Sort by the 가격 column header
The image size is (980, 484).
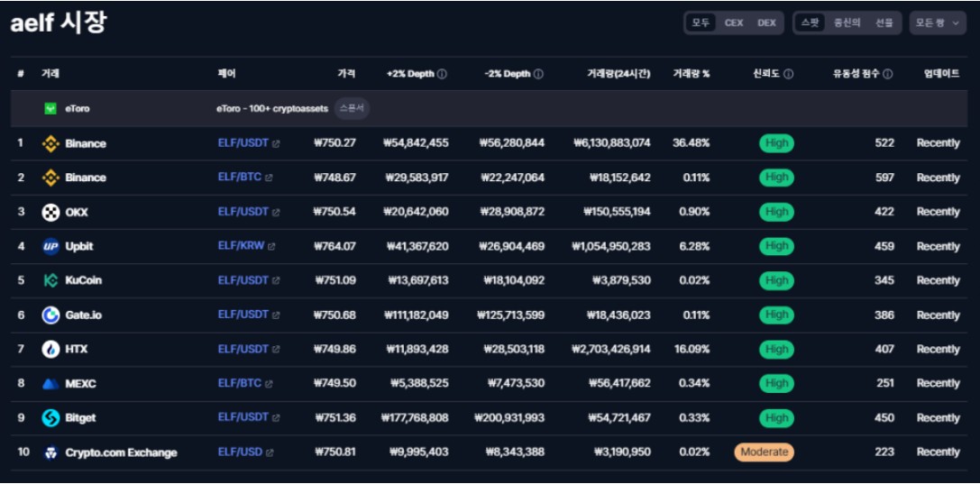coord(346,74)
